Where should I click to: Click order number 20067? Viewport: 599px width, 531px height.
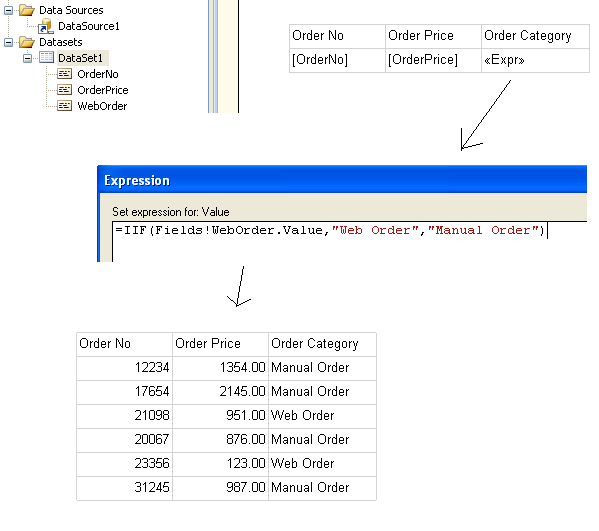(x=152, y=440)
